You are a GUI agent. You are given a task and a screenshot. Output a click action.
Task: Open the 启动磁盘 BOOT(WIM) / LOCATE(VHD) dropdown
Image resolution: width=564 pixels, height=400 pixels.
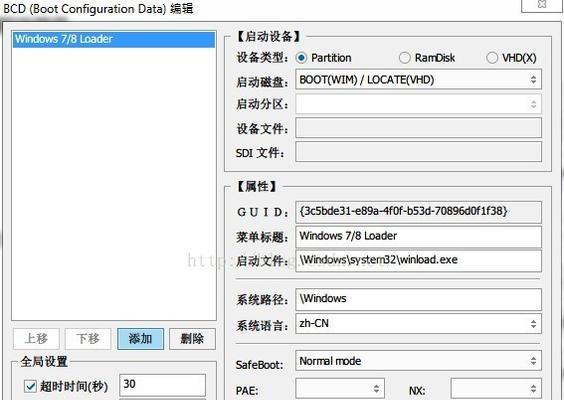click(418, 79)
